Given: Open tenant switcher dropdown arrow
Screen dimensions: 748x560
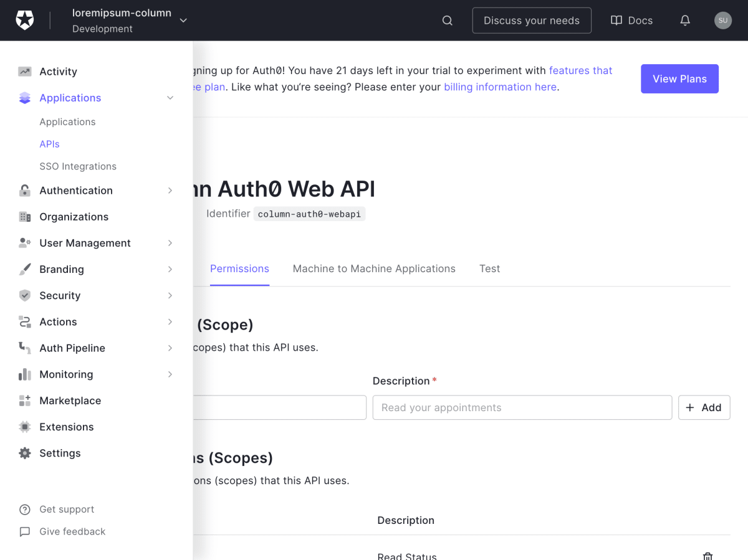Looking at the screenshot, I should [x=183, y=21].
